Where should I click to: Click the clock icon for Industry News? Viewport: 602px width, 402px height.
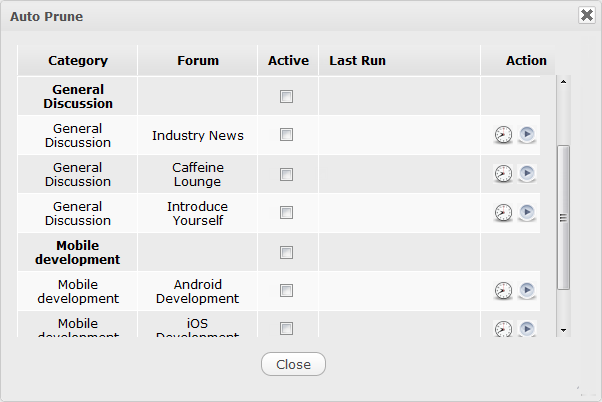click(503, 135)
